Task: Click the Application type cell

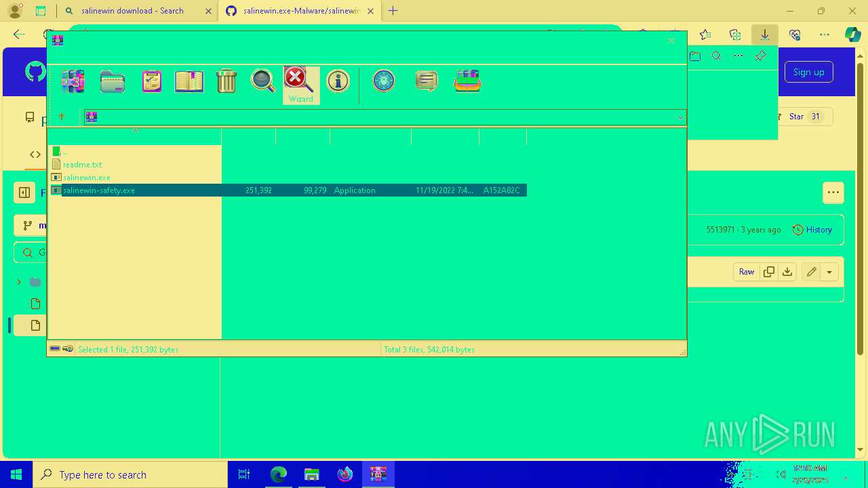Action: (355, 190)
